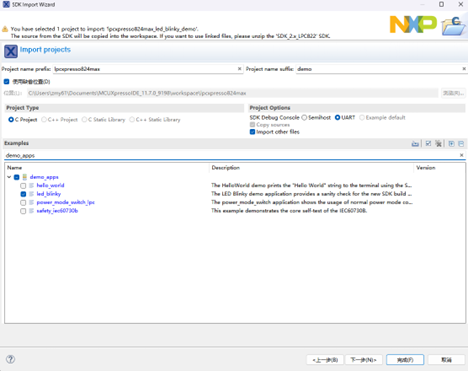Select the C Static Library radio button
Screen dimensions: 468x371
pyautogui.click(x=84, y=119)
